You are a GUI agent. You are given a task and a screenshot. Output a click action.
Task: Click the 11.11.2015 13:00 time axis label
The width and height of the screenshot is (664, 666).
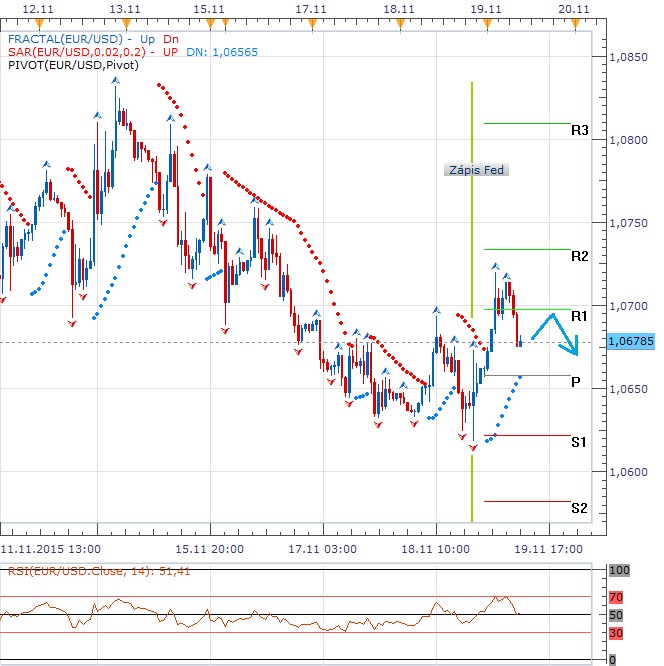pyautogui.click(x=49, y=548)
